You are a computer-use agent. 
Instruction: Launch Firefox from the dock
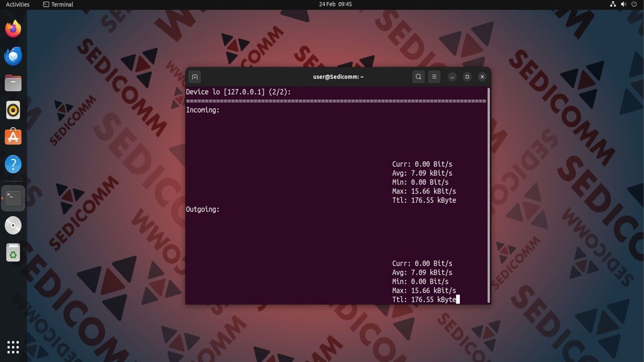[13, 29]
